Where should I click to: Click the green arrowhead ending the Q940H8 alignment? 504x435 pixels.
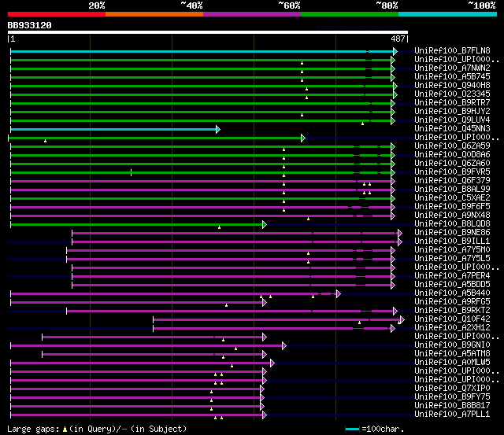(x=395, y=86)
